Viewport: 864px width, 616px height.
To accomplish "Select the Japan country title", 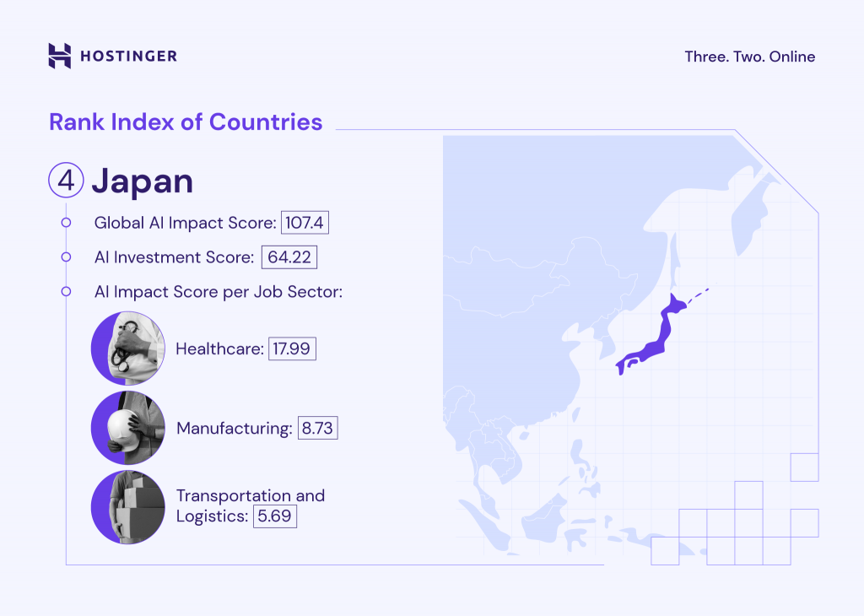I will click(x=144, y=181).
